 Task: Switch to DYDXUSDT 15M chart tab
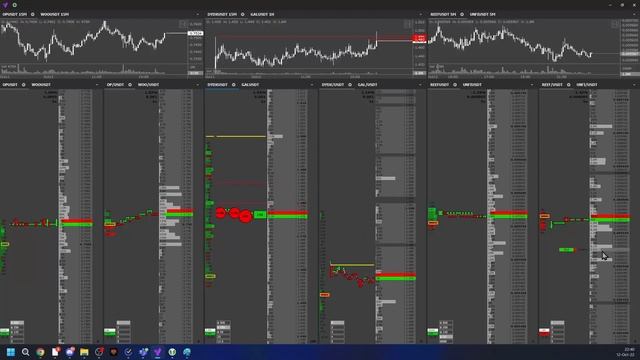222,14
